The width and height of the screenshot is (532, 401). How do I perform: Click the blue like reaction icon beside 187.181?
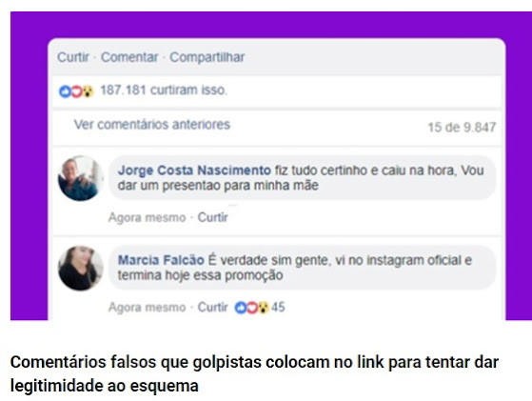click(65, 91)
